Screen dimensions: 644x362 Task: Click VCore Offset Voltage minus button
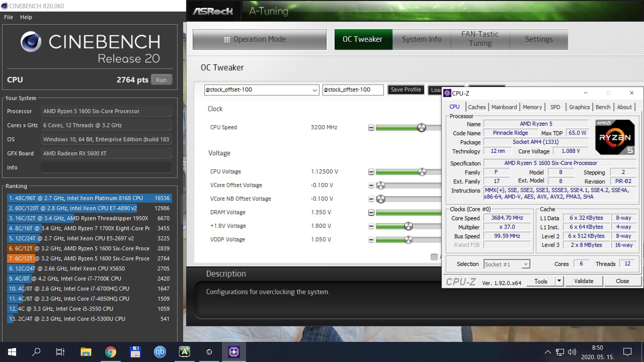click(371, 186)
